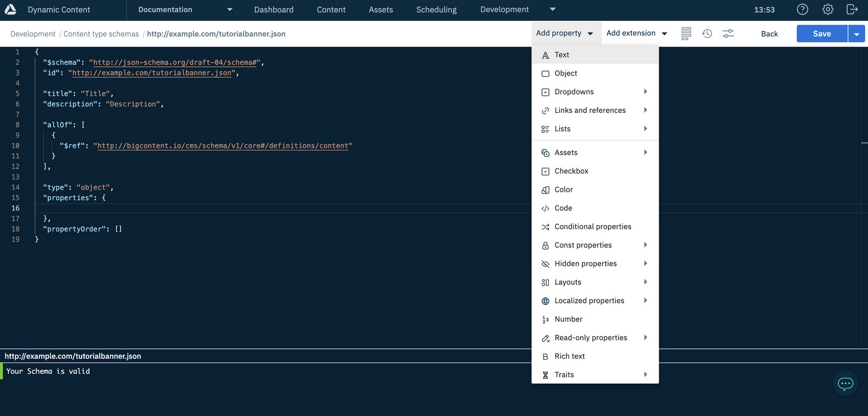Open the bigcontent.io core definitions URL
This screenshot has height=416, width=868.
click(223, 146)
